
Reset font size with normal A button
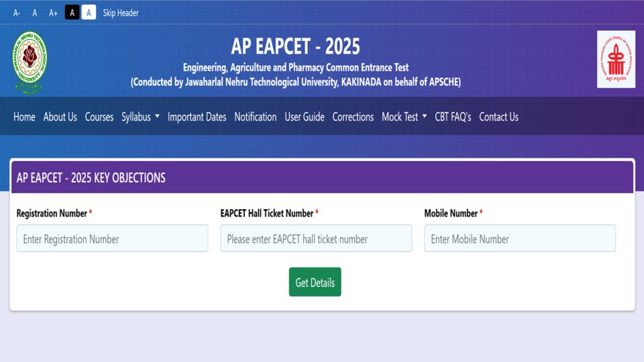(x=34, y=13)
